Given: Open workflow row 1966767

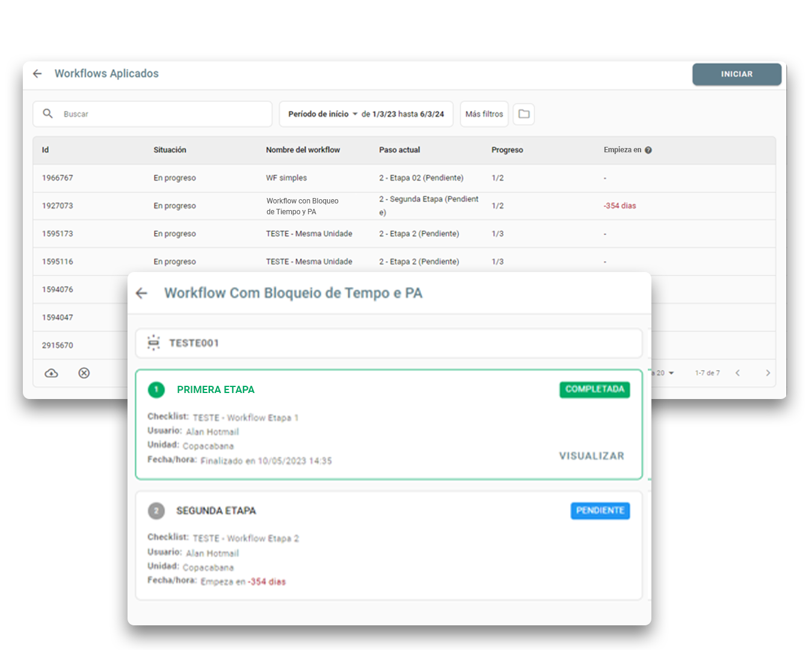Looking at the screenshot, I should coord(404,178).
